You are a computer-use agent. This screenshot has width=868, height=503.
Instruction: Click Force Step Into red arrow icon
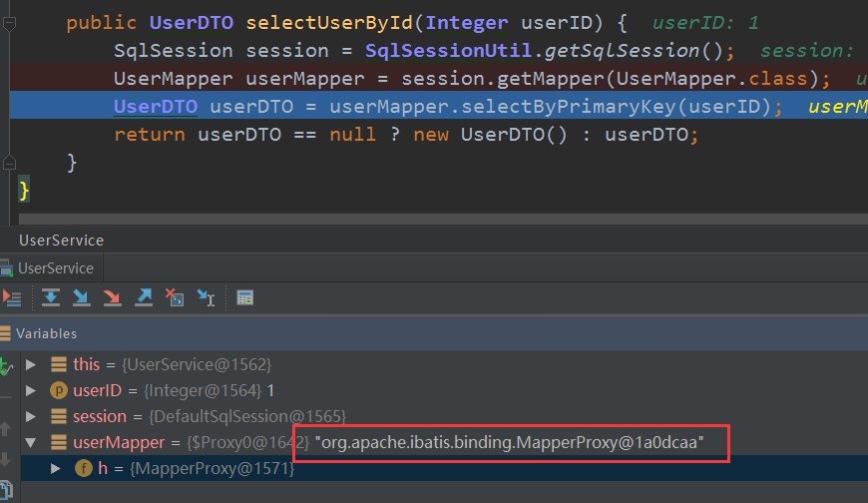click(x=113, y=297)
